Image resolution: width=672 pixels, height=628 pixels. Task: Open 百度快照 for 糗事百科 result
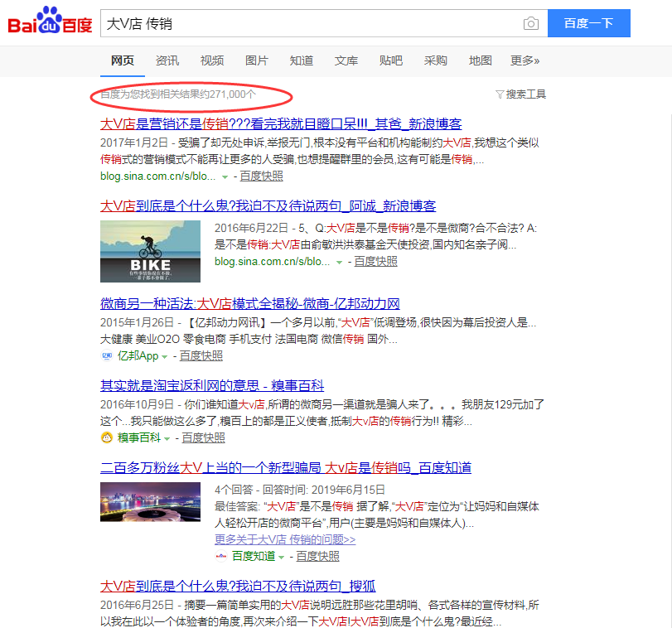click(204, 437)
